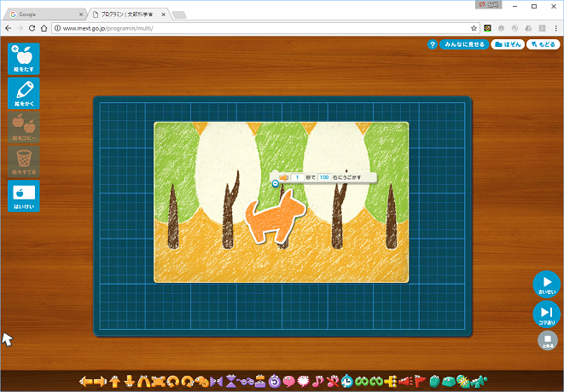Viewport: 564px width, 392px height.
Task: Bookmark this page with the star
Action: pos(474,28)
